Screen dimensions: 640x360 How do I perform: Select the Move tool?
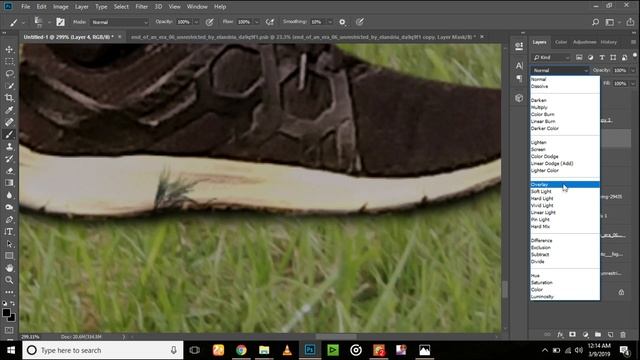click(9, 49)
